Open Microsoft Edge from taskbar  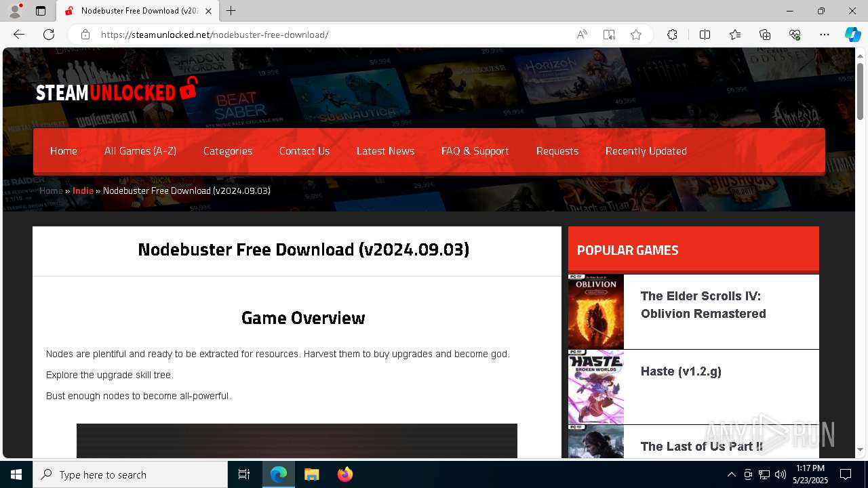click(279, 474)
